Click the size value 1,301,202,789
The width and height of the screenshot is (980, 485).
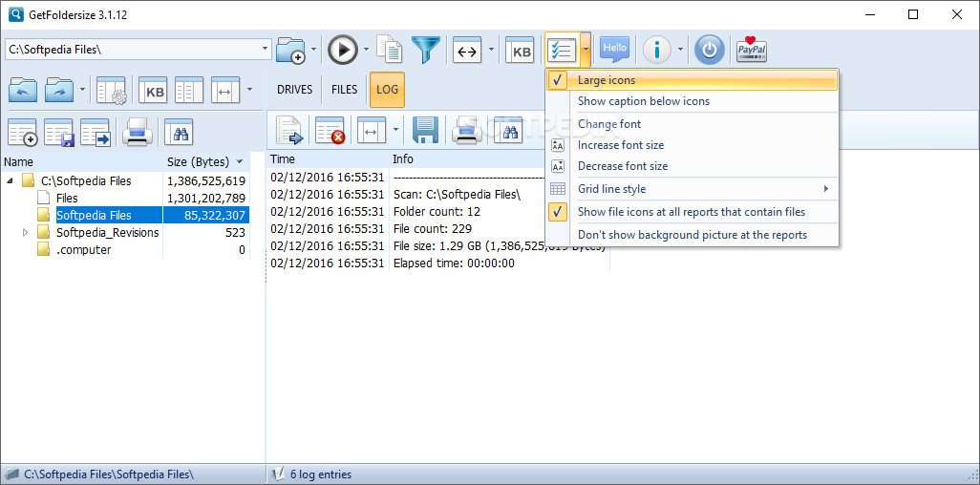206,199
